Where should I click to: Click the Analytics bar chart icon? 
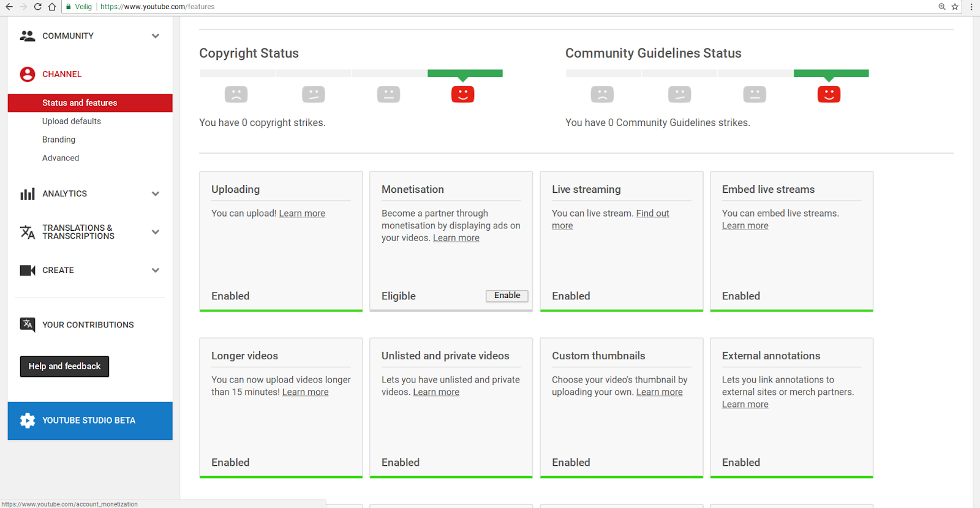click(28, 194)
